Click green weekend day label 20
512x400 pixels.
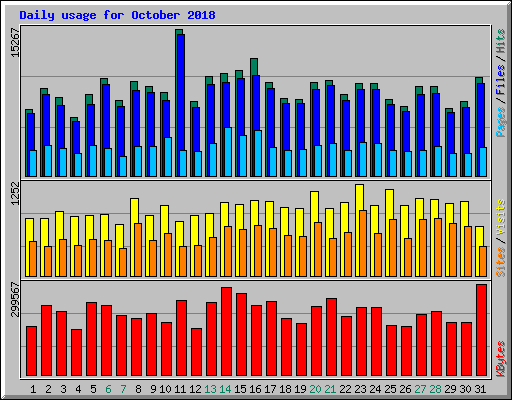pos(315,389)
